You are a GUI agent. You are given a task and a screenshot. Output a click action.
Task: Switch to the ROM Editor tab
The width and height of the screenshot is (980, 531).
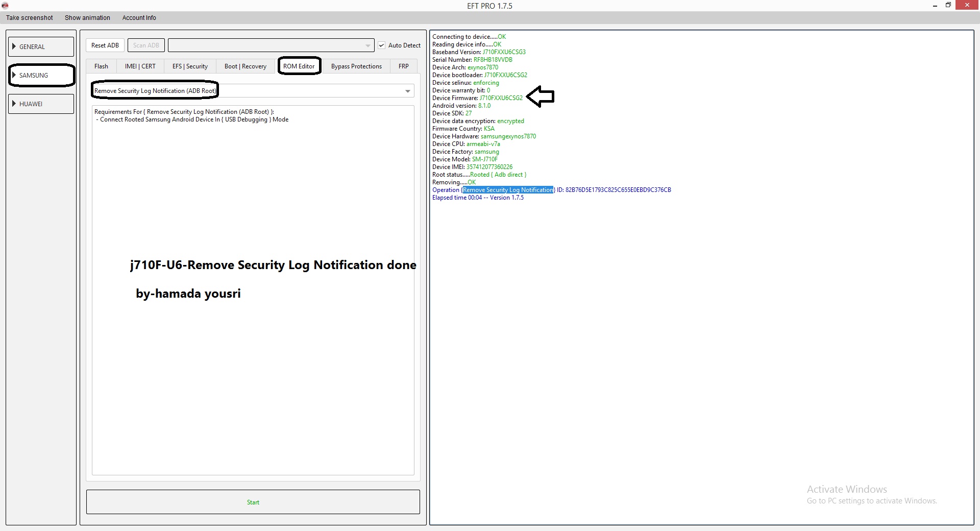299,66
